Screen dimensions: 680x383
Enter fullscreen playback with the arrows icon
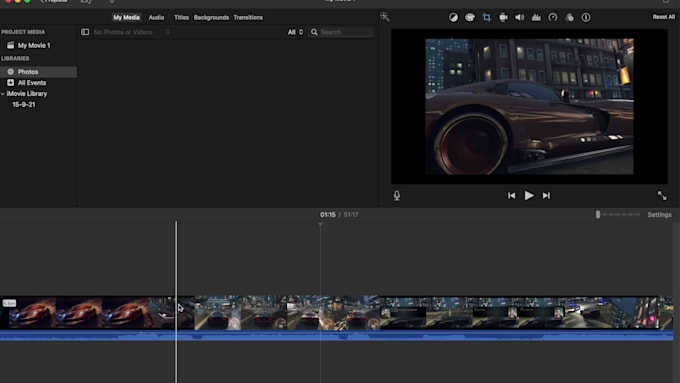pyautogui.click(x=662, y=196)
